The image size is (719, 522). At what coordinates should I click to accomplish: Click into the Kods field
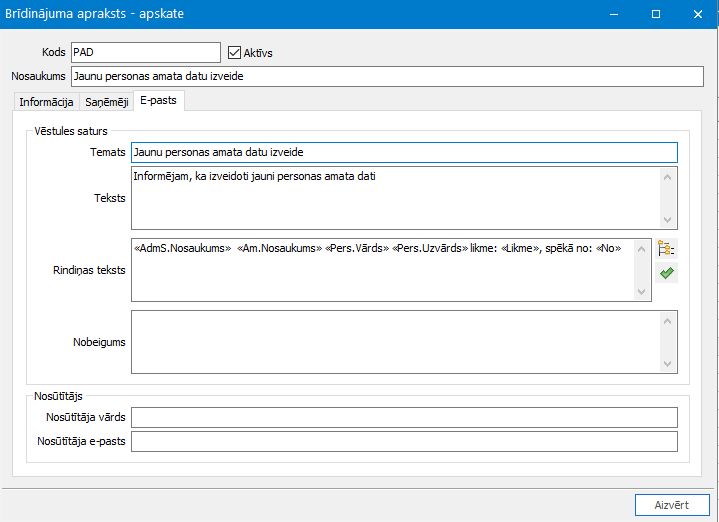[x=146, y=52]
